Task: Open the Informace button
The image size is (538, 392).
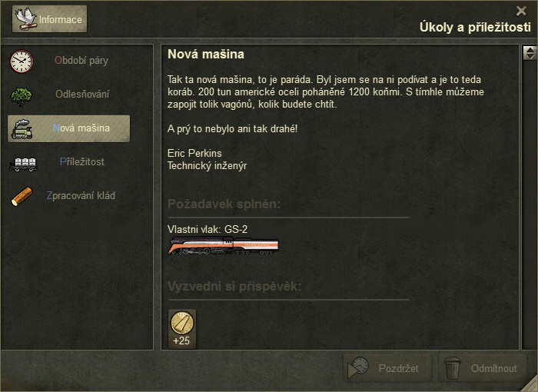Action: pos(49,19)
